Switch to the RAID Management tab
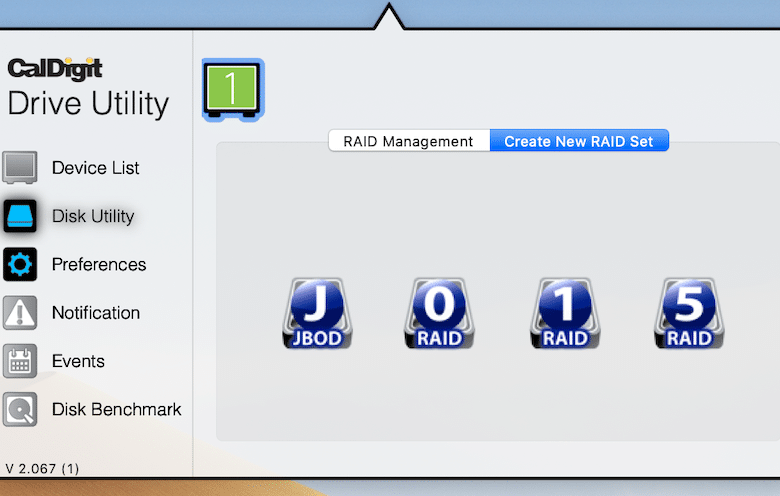780x496 pixels. click(x=409, y=141)
